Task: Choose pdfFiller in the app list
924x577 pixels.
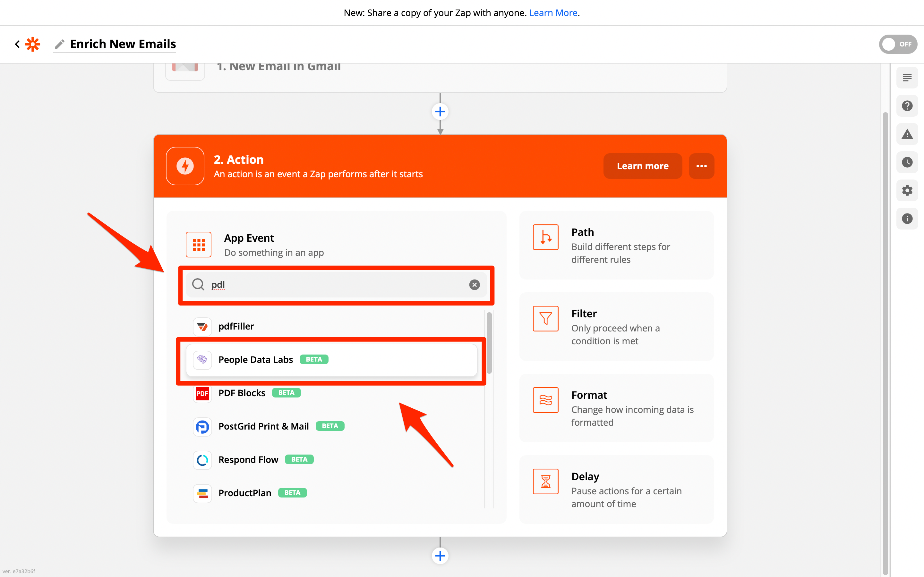Action: (x=236, y=327)
